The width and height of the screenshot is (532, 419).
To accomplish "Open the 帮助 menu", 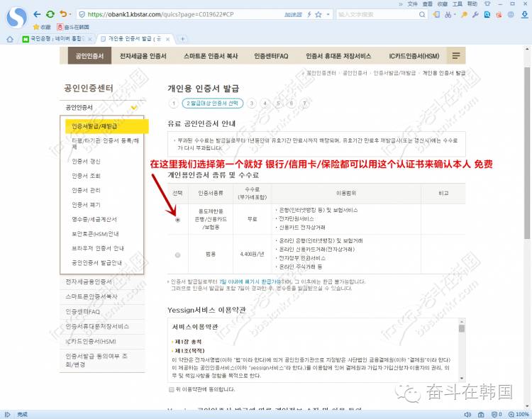I will point(472,4).
